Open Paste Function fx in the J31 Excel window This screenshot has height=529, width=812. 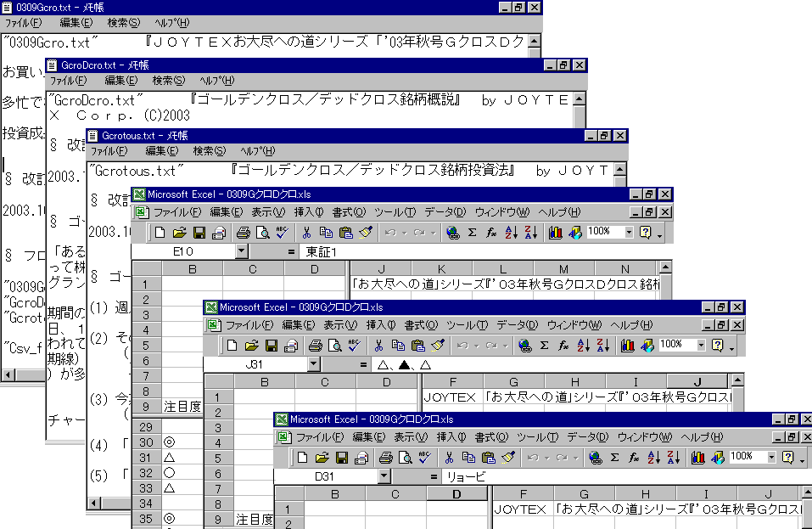[564, 346]
